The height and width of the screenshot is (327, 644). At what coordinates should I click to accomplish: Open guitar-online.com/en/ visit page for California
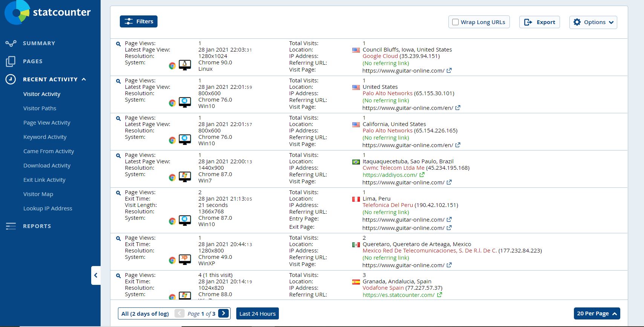coord(408,145)
